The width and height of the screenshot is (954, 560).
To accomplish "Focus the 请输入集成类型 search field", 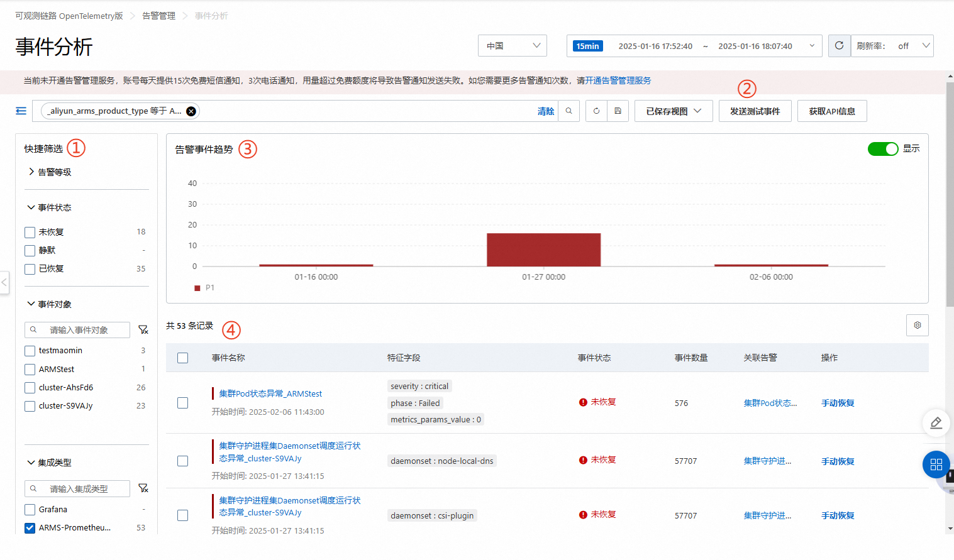I will (77, 488).
